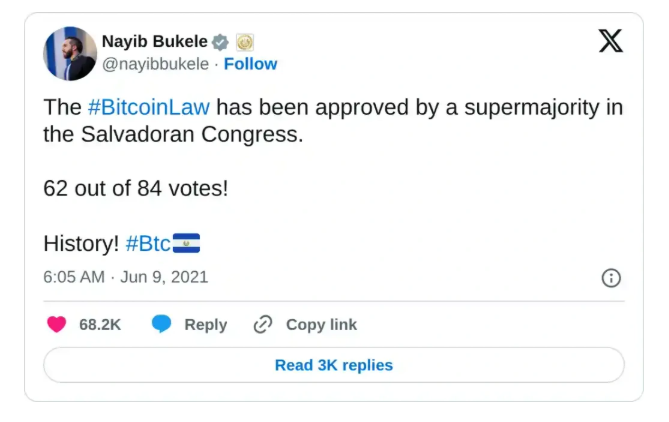Open the #Btc hashtag

click(x=148, y=243)
